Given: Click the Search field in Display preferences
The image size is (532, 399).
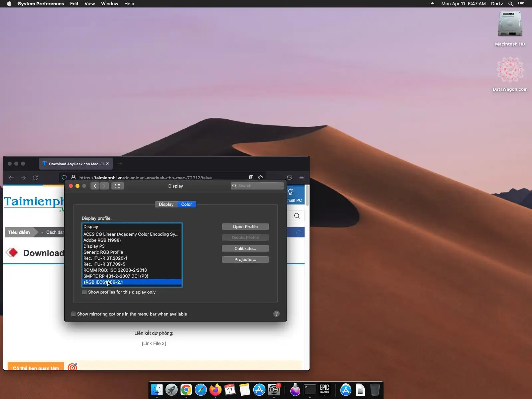Looking at the screenshot, I should [x=257, y=186].
